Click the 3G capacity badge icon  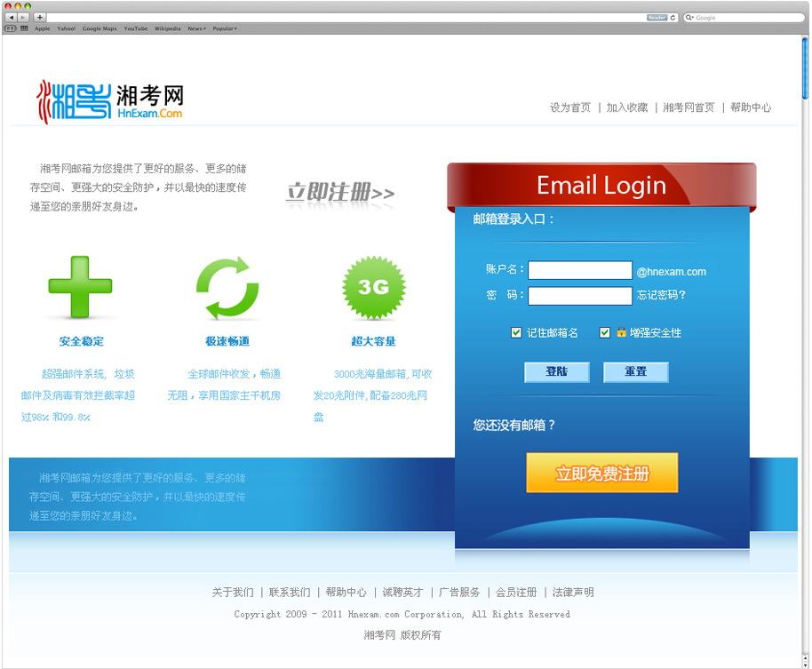tap(374, 287)
